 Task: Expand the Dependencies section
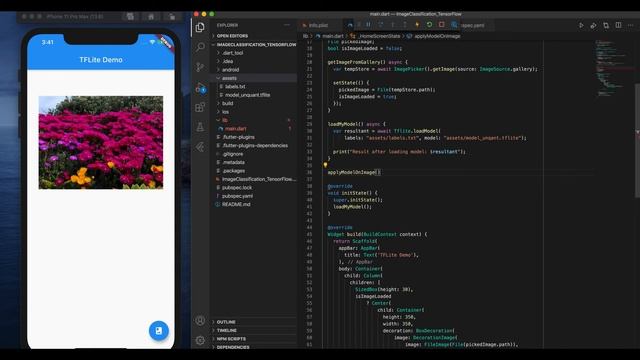click(253, 347)
